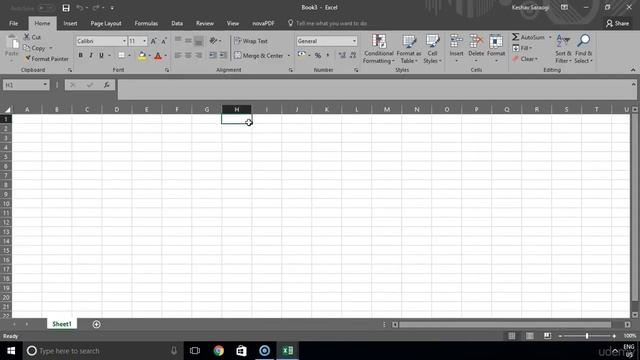Add a new sheet with plus button
Screen dimensions: 640x360
(x=96, y=324)
